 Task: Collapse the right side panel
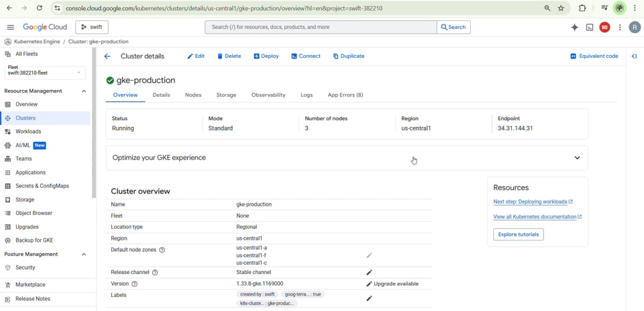click(x=634, y=56)
